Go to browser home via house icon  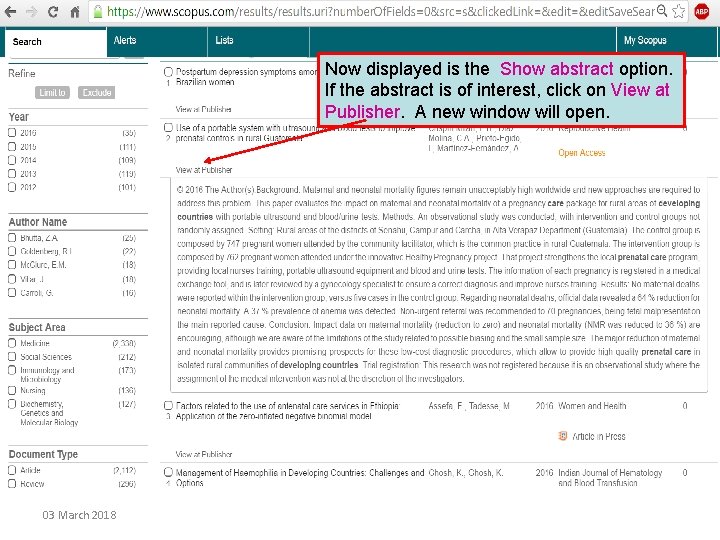[x=74, y=11]
